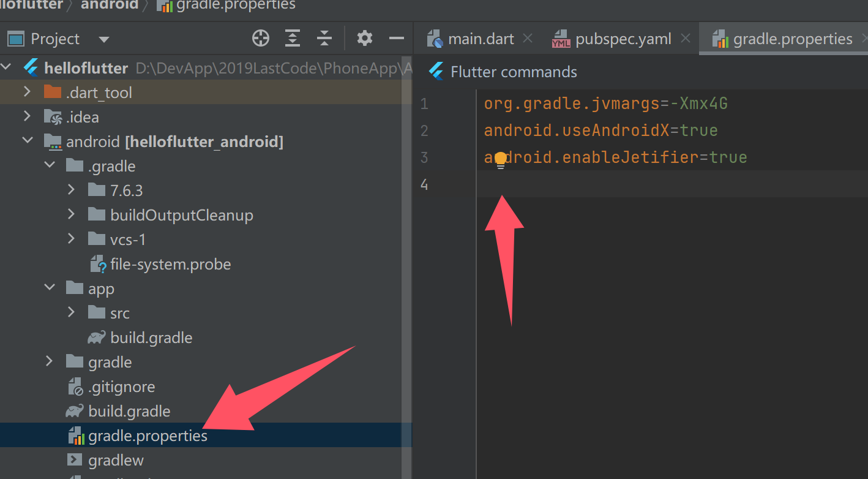
Task: Click the Project panel vertical scrollbar
Action: [x=406, y=266]
